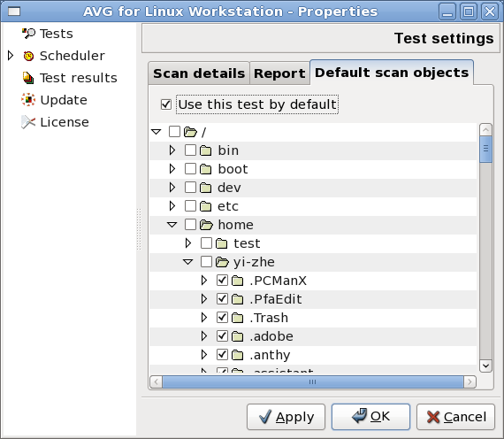Click the .Trash folder icon
504x439 pixels.
[x=238, y=318]
